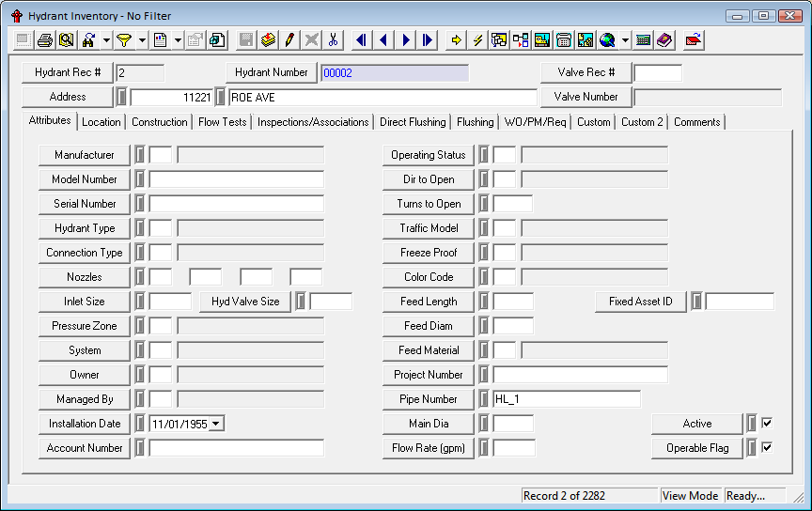This screenshot has width=812, height=511.
Task: Switch to the Flow Tests tab
Action: [x=222, y=122]
